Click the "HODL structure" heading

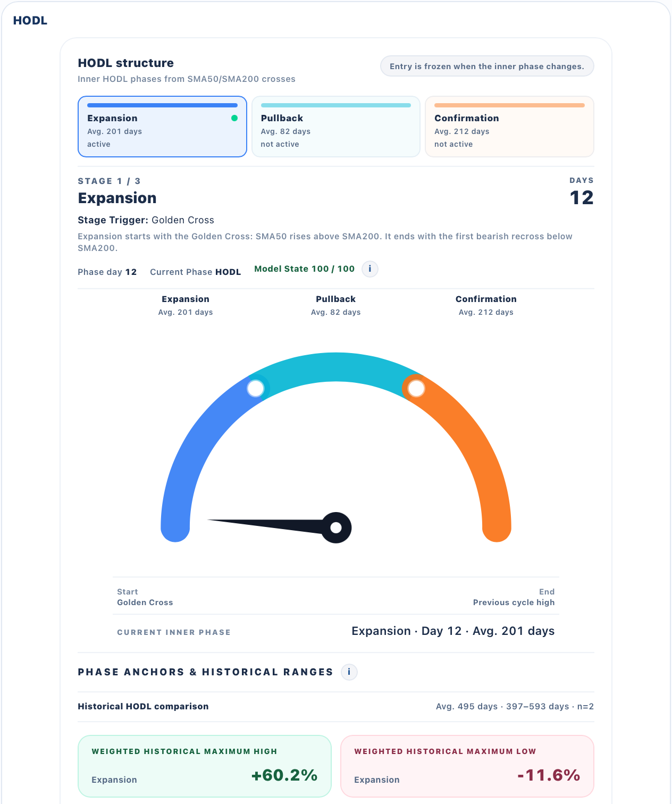point(126,63)
